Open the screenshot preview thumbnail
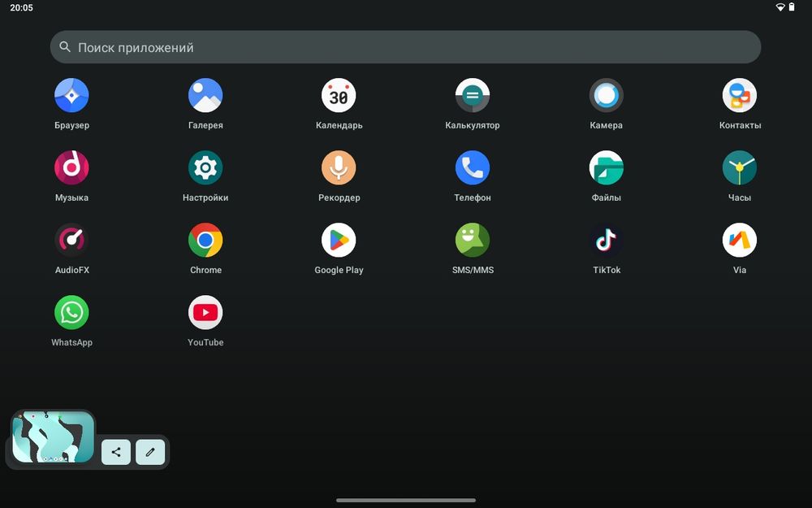Screen dimensions: 812x508 53,436
